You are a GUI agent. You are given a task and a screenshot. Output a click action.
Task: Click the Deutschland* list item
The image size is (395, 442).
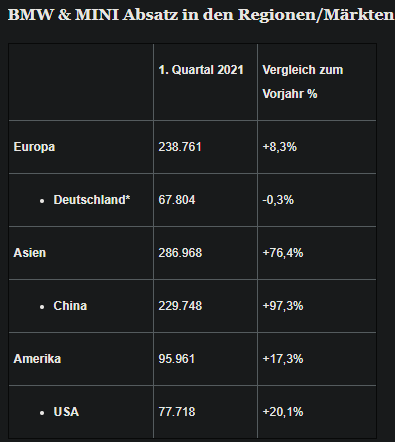92,200
